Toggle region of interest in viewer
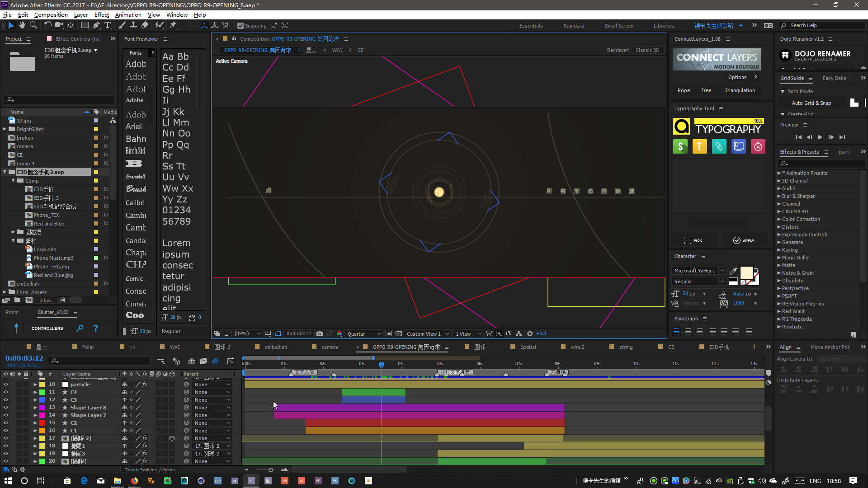 tap(388, 334)
